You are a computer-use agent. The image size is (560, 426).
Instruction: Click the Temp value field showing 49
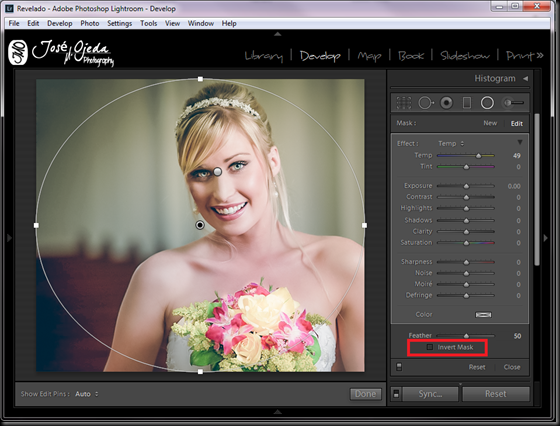pos(516,156)
